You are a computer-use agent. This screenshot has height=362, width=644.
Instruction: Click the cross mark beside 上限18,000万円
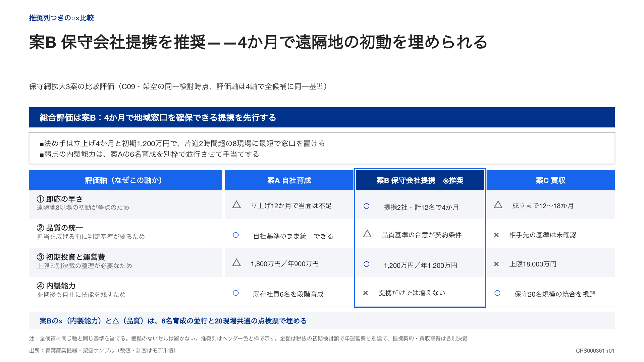coord(496,264)
